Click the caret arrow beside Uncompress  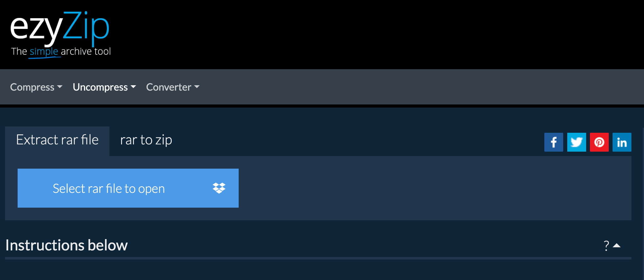(133, 87)
